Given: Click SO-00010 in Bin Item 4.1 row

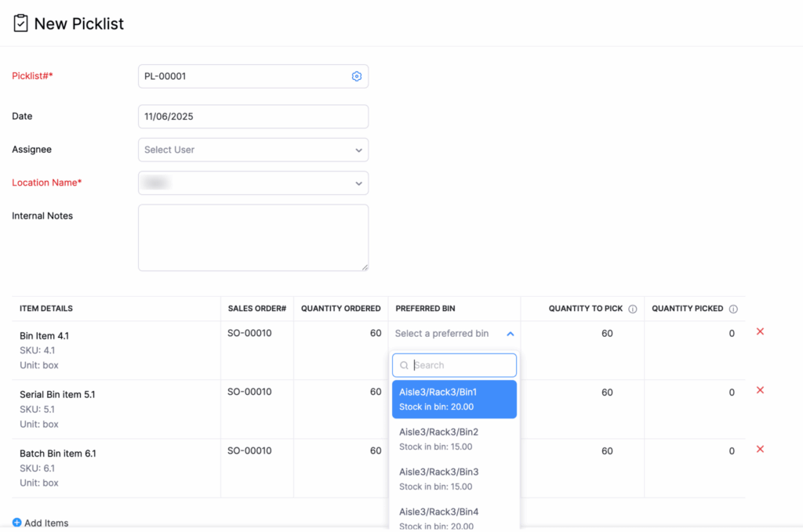Looking at the screenshot, I should [x=249, y=333].
